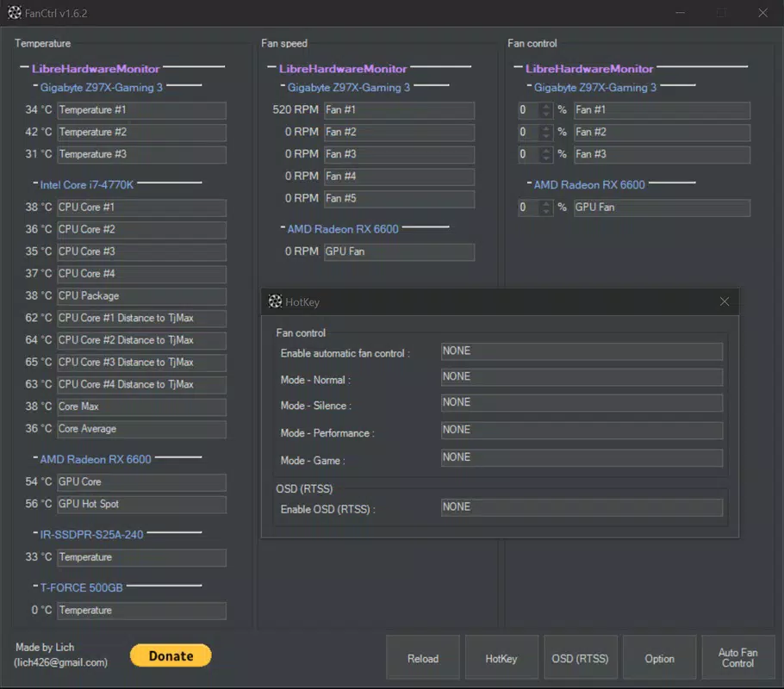This screenshot has width=784, height=689.
Task: Edit the CPU Package name field
Action: point(141,296)
